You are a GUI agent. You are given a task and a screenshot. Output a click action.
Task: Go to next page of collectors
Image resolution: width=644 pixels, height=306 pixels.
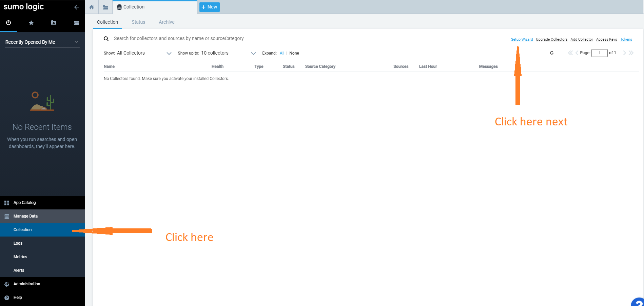pos(624,53)
